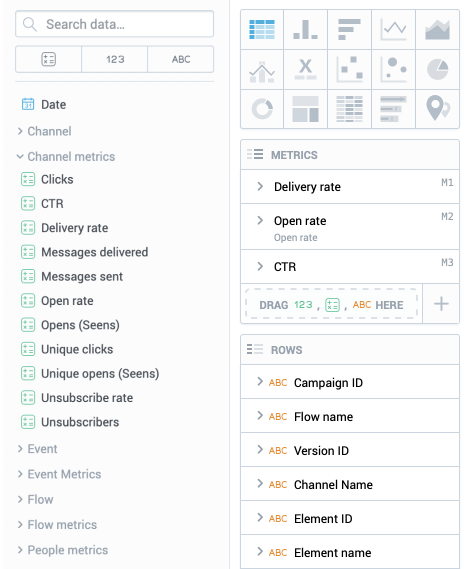Click the plus button in Metrics
Screen dimensions: 471x569
coord(441,304)
